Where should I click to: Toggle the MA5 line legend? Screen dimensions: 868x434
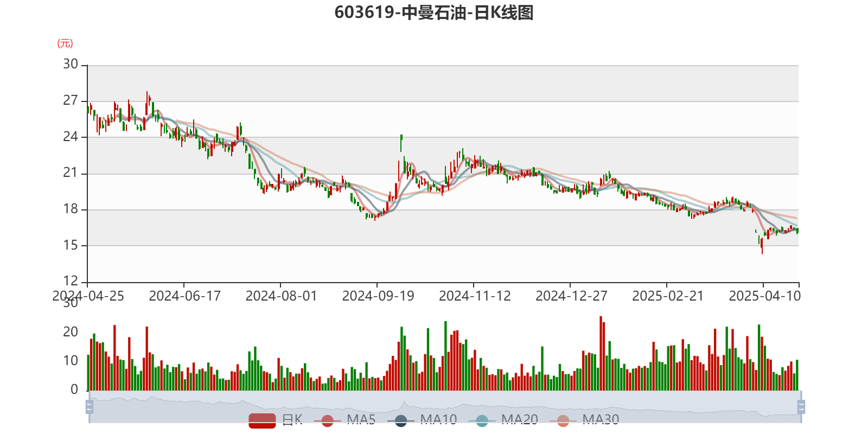tap(344, 420)
